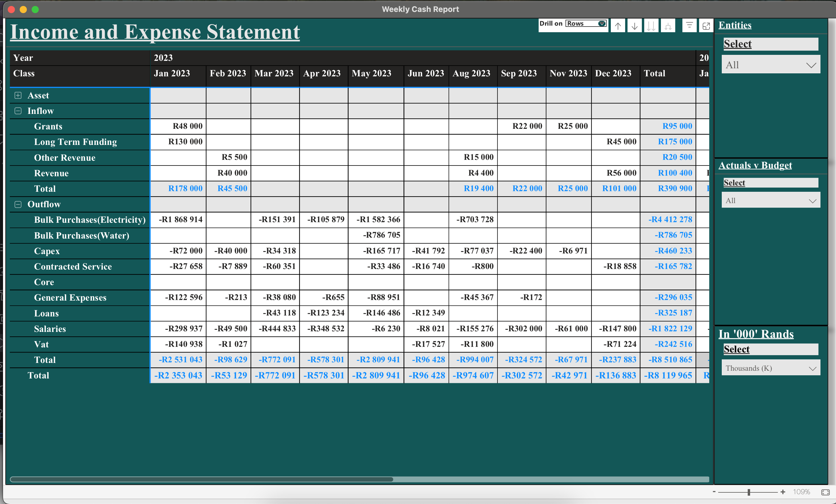This screenshot has width=836, height=504.
Task: Click the fit to page icon
Action: (825, 492)
